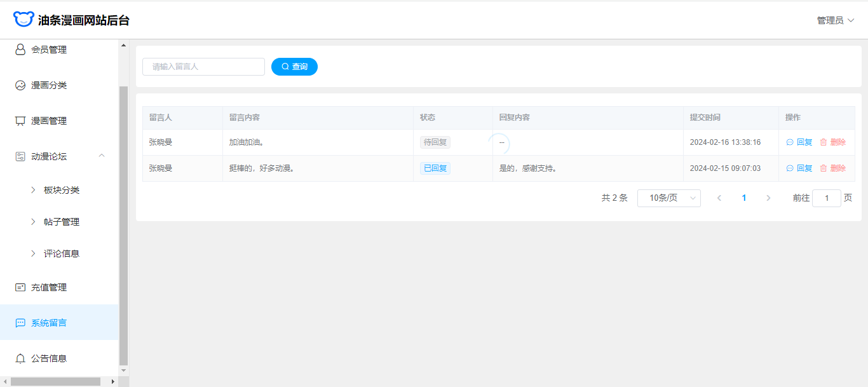Click the 漫画管理 presentation board icon
The width and height of the screenshot is (868, 387).
click(x=20, y=121)
